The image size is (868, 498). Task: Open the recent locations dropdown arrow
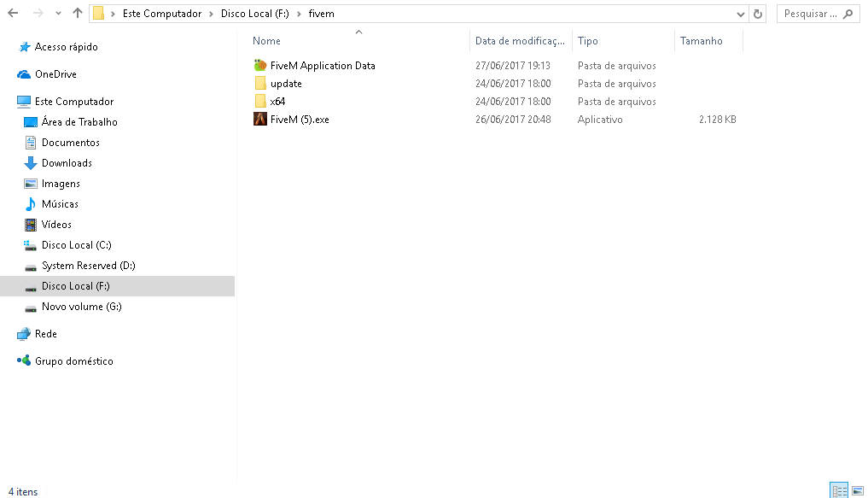[x=58, y=14]
